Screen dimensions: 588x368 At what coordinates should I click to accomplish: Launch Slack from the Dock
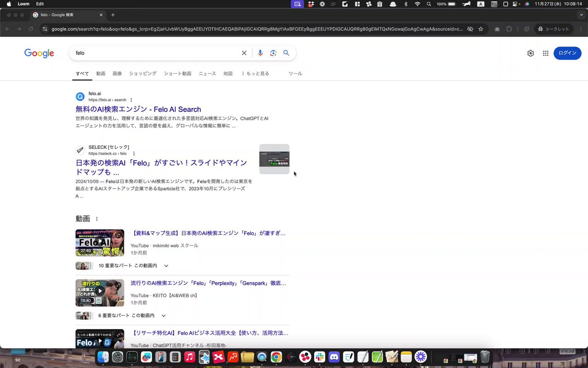coord(320,357)
